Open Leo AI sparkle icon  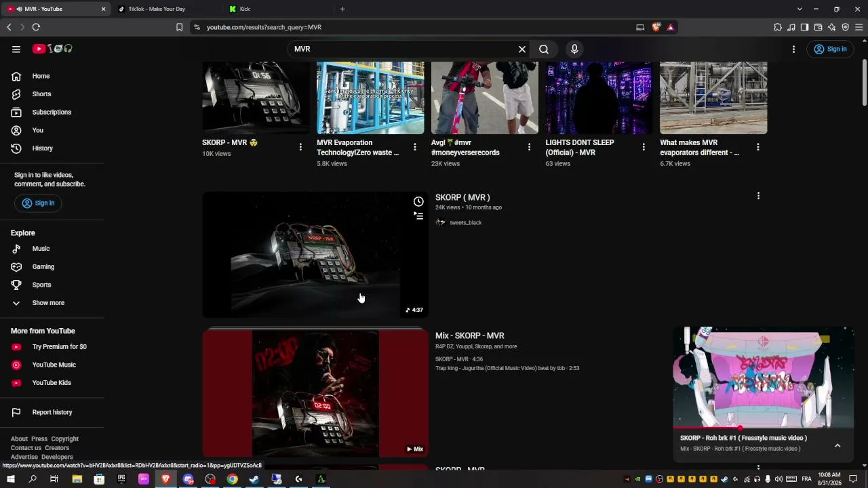pyautogui.click(x=831, y=27)
